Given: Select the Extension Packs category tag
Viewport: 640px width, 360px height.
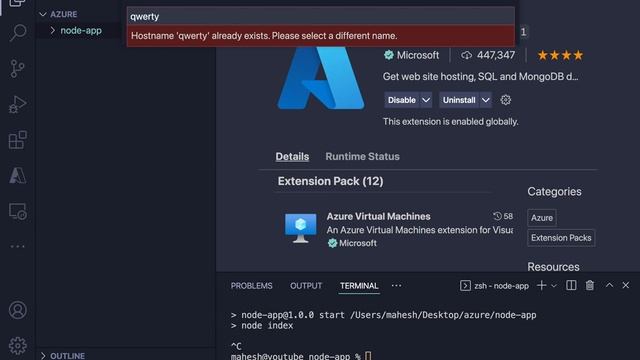Looking at the screenshot, I should 561,238.
